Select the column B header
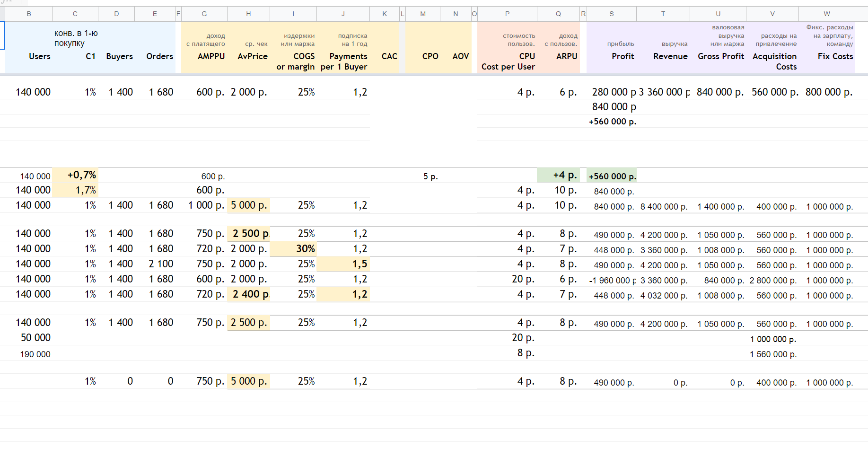Screen dimensions: 868x449 point(29,14)
